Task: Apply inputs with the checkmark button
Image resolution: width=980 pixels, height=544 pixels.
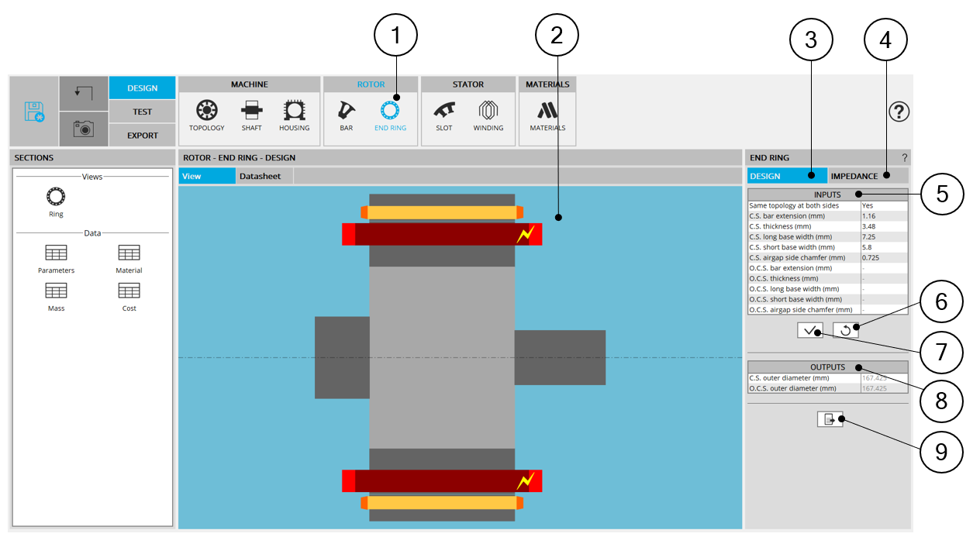Action: click(809, 330)
